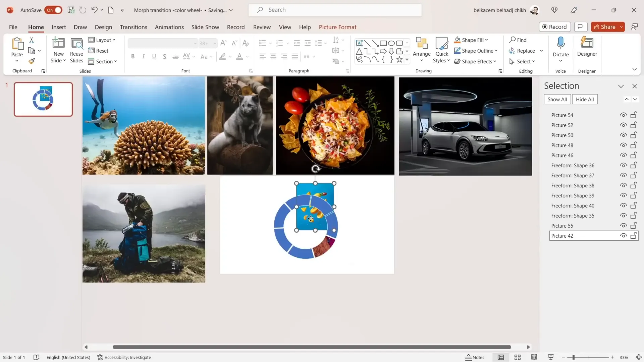Screen dimensions: 644x362
Task: Open Reuse Slides tool
Action: pos(76,50)
